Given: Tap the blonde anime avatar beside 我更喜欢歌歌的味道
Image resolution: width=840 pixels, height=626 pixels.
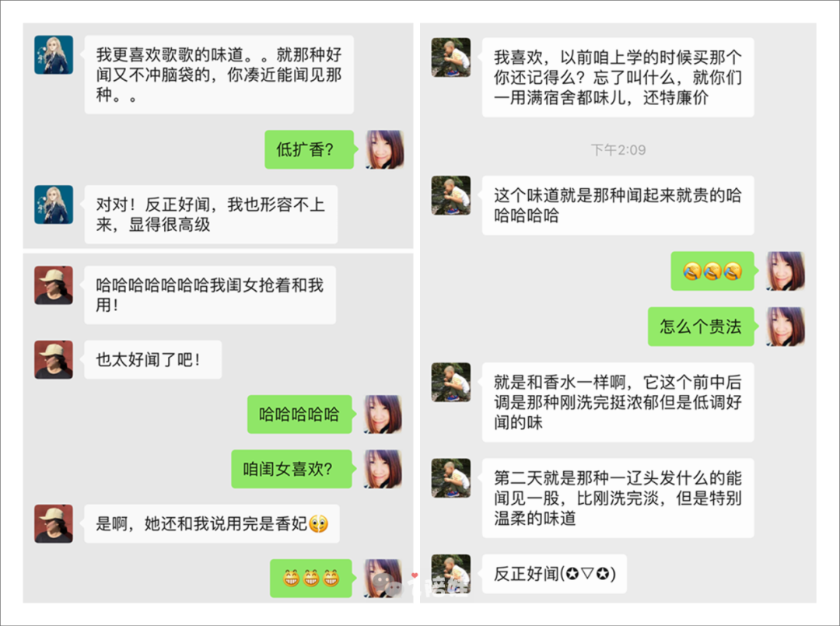Looking at the screenshot, I should 54,54.
